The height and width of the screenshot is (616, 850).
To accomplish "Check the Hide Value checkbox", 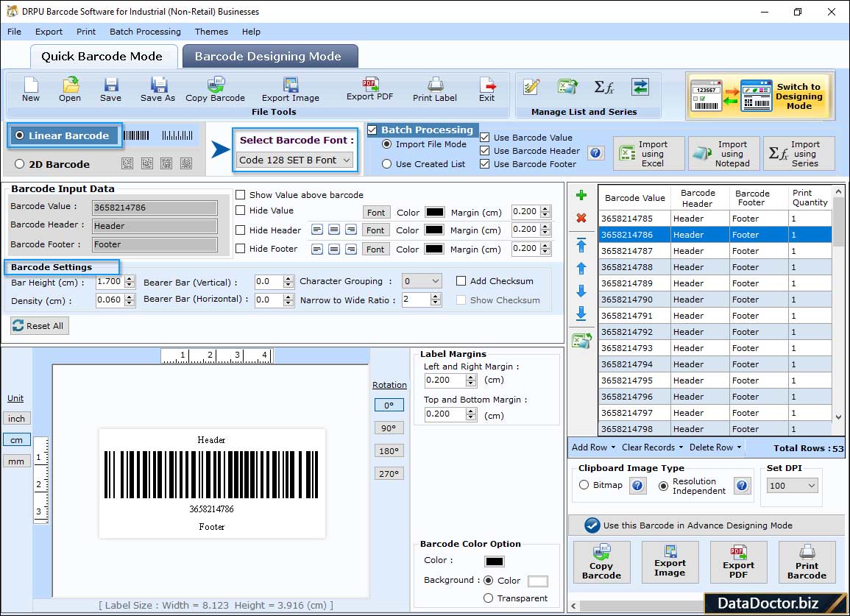I will [x=240, y=210].
